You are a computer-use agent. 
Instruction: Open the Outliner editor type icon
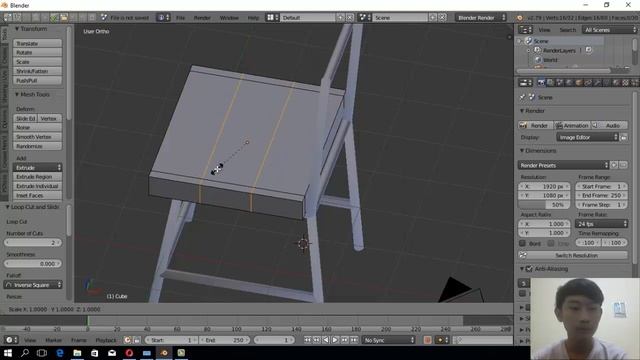point(525,30)
